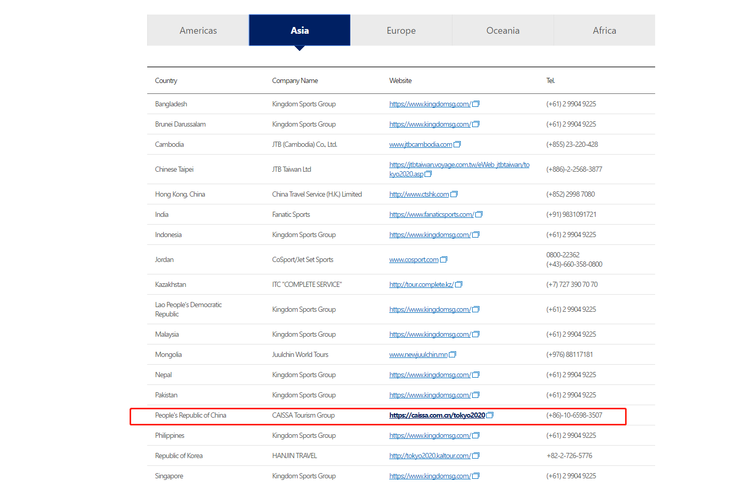
Task: Click external-link icon in the Indonesia row
Action: [476, 234]
